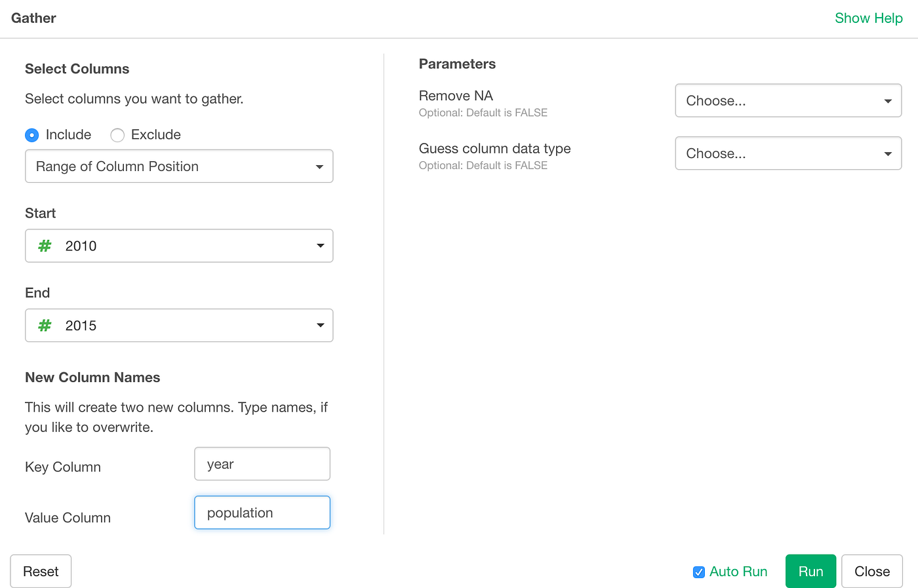The height and width of the screenshot is (588, 918).
Task: Open the Remove NA Choose dropdown
Action: [788, 100]
